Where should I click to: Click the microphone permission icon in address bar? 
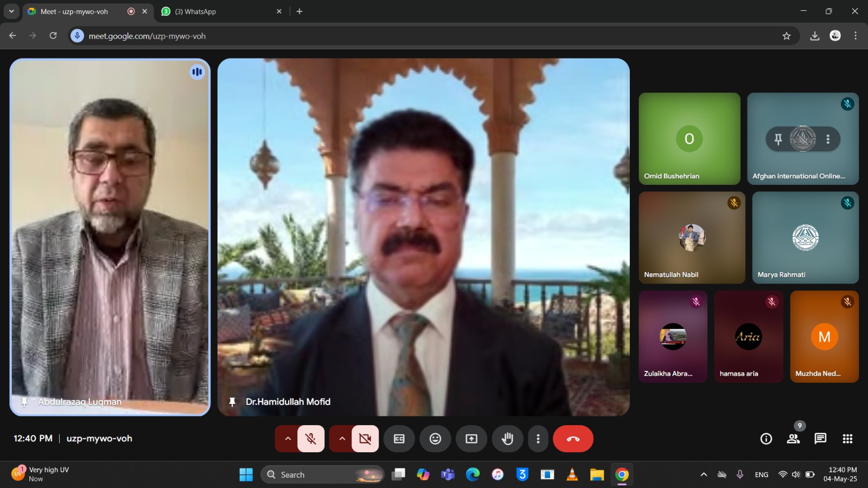coord(78,36)
